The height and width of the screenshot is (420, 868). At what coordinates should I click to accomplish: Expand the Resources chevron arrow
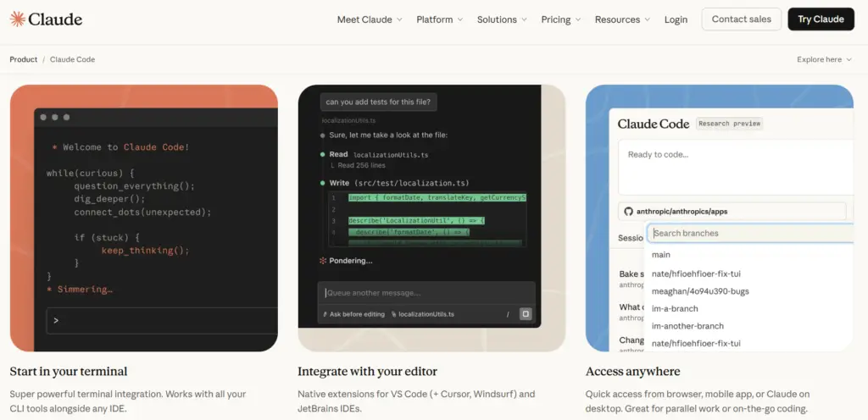point(647,19)
